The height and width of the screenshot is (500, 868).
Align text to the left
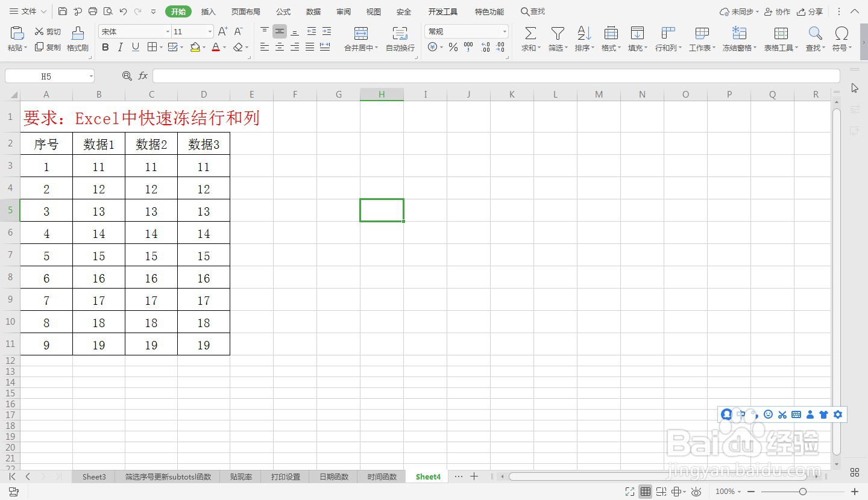coord(265,47)
